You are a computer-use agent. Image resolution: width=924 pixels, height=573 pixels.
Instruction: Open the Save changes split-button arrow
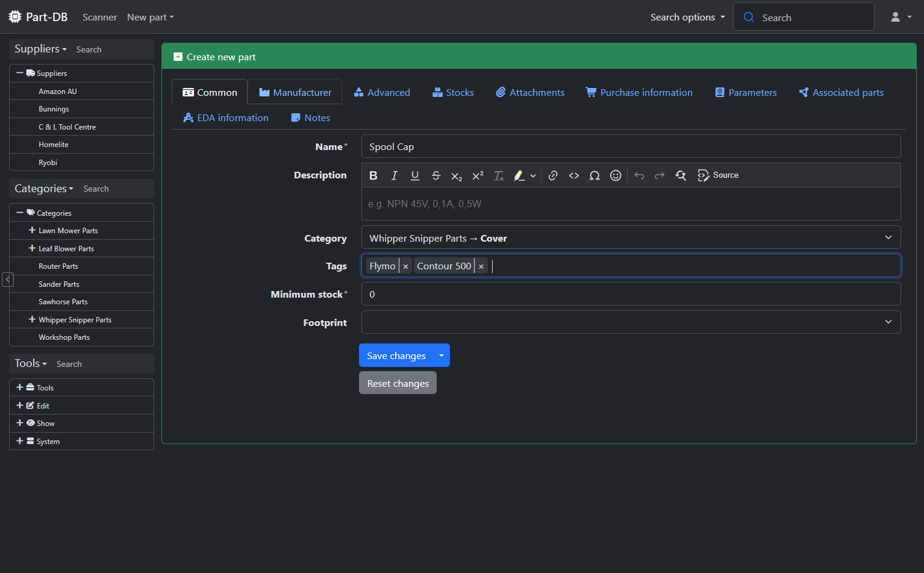pos(442,355)
